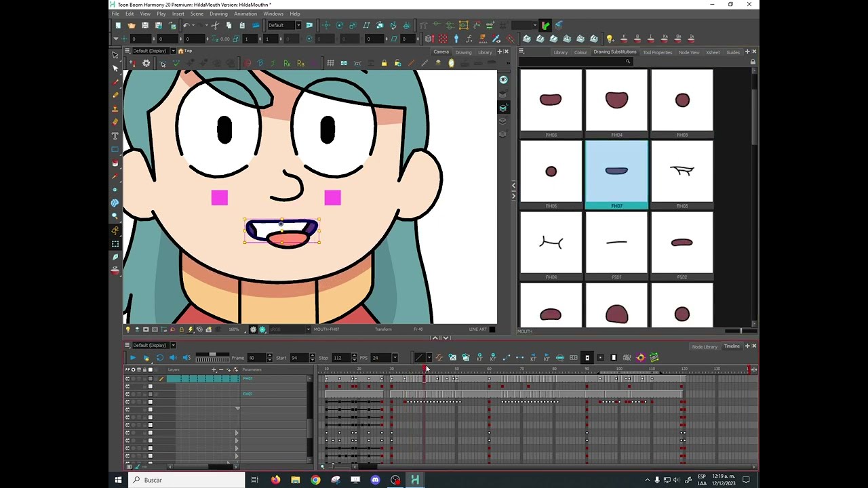Toggle the grid display in Camera view

point(330,63)
